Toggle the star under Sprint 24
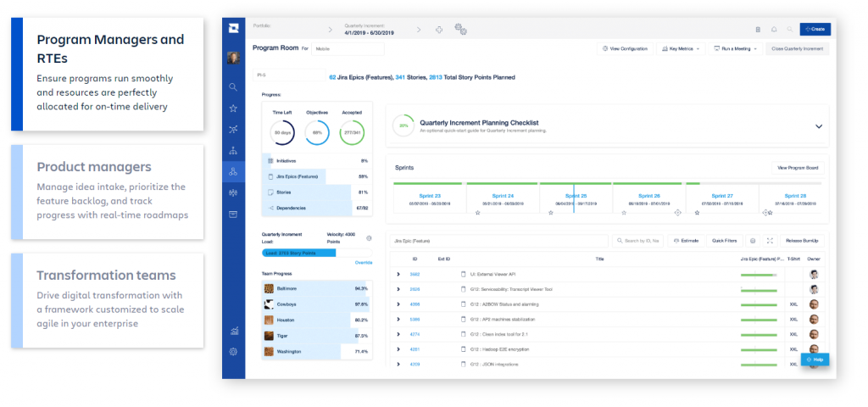The image size is (868, 407). click(477, 213)
